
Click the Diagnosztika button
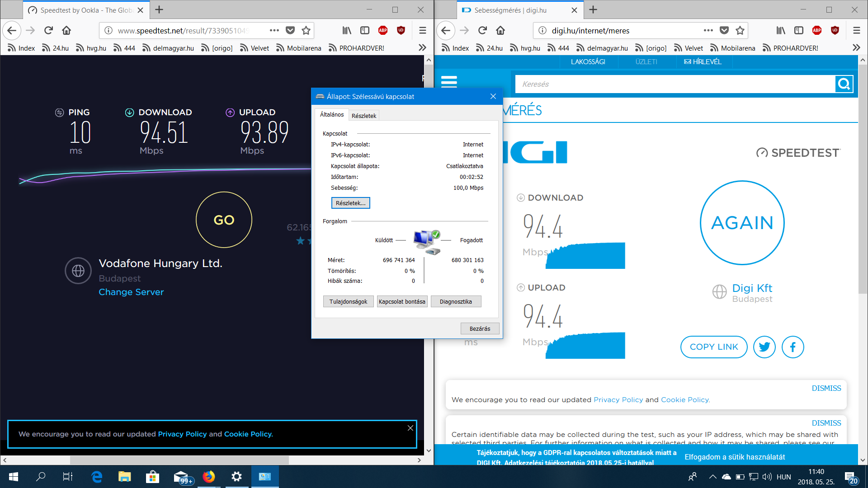[x=456, y=301]
